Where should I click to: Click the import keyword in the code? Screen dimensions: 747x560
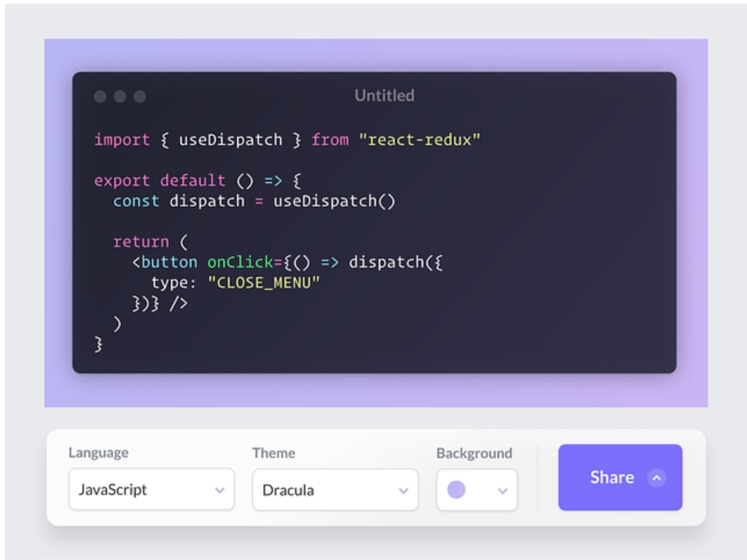tap(122, 140)
